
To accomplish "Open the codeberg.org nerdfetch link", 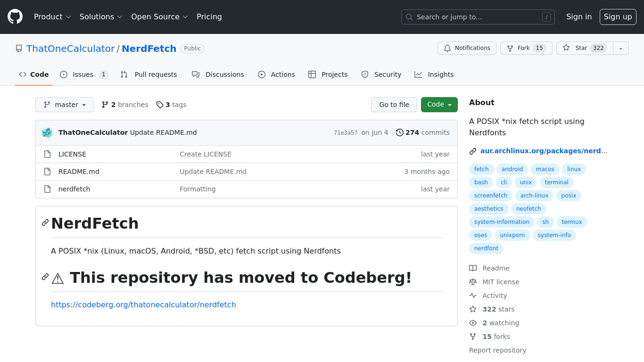I will tap(143, 304).
